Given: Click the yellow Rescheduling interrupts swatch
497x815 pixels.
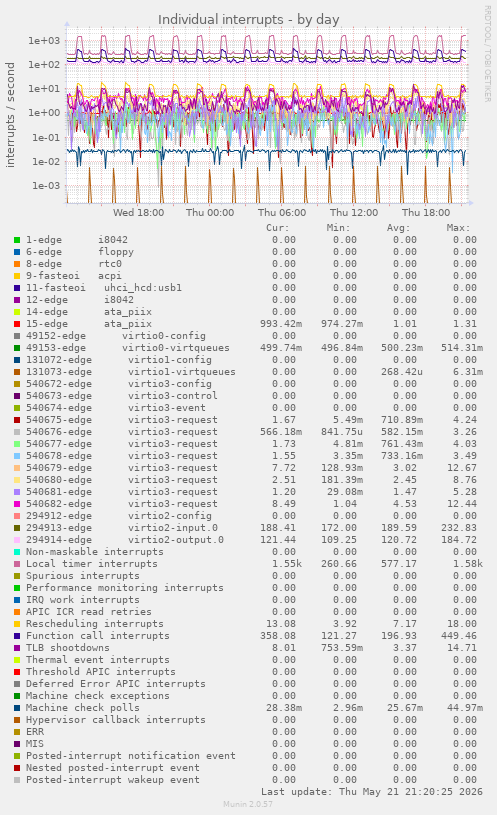Looking at the screenshot, I should click(x=17, y=624).
